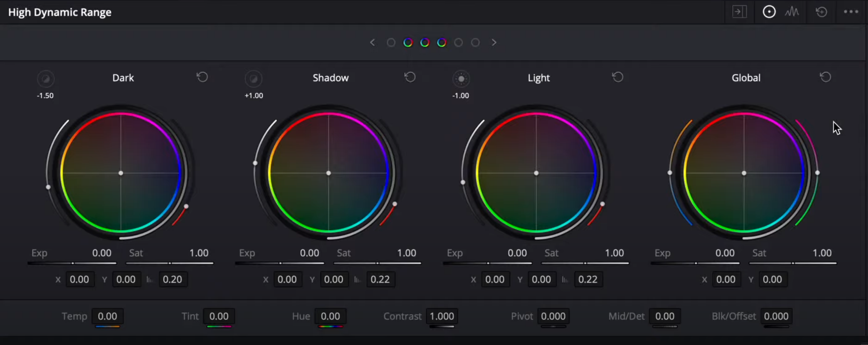Select the sixth wheel bank page dot
Screen dimensions: 868x345
point(475,42)
